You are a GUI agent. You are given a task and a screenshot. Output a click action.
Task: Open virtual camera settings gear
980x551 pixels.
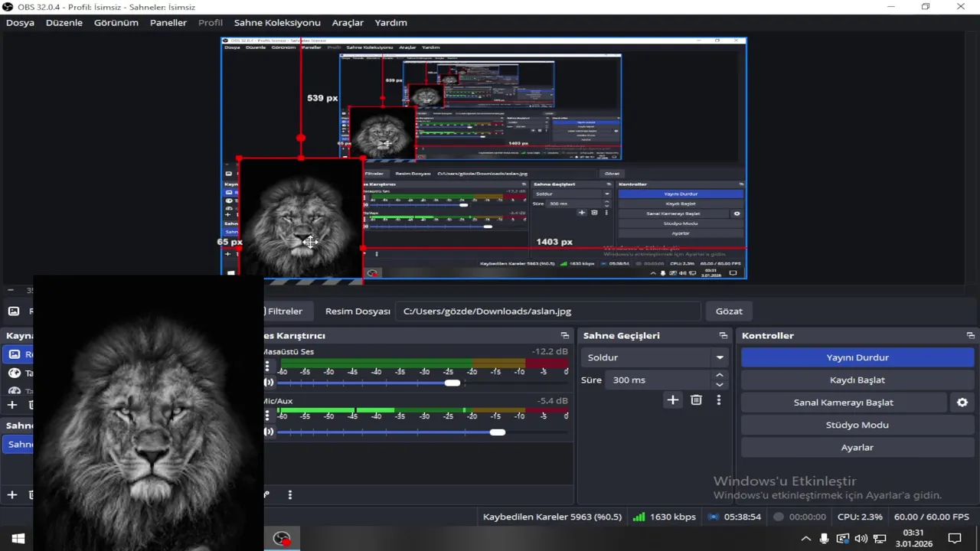click(962, 403)
